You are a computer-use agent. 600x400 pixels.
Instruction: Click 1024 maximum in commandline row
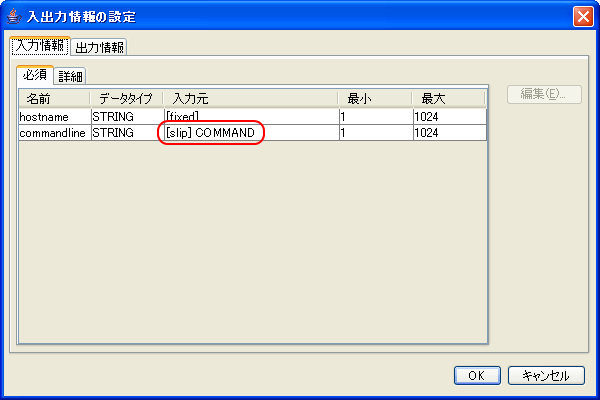click(450, 133)
